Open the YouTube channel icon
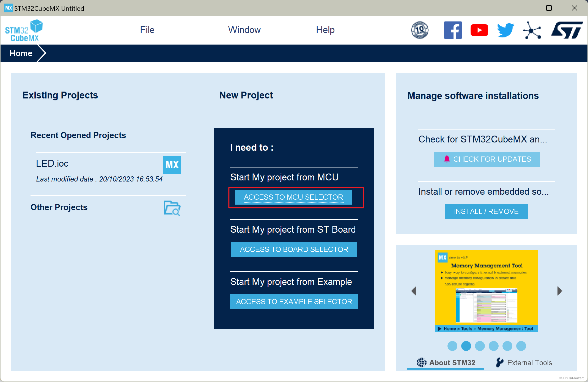This screenshot has height=382, width=588. [479, 30]
